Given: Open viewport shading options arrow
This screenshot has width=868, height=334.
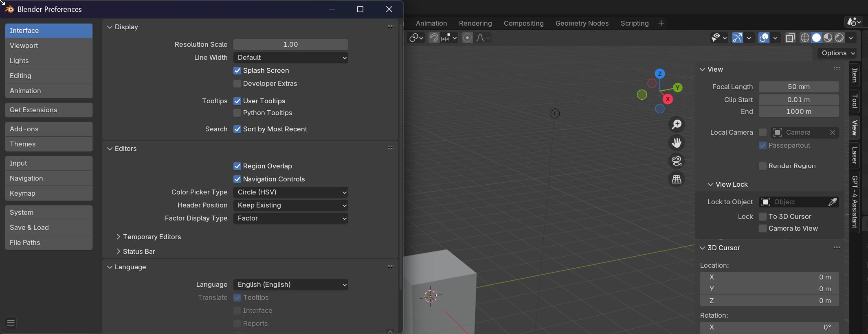Looking at the screenshot, I should click(851, 38).
